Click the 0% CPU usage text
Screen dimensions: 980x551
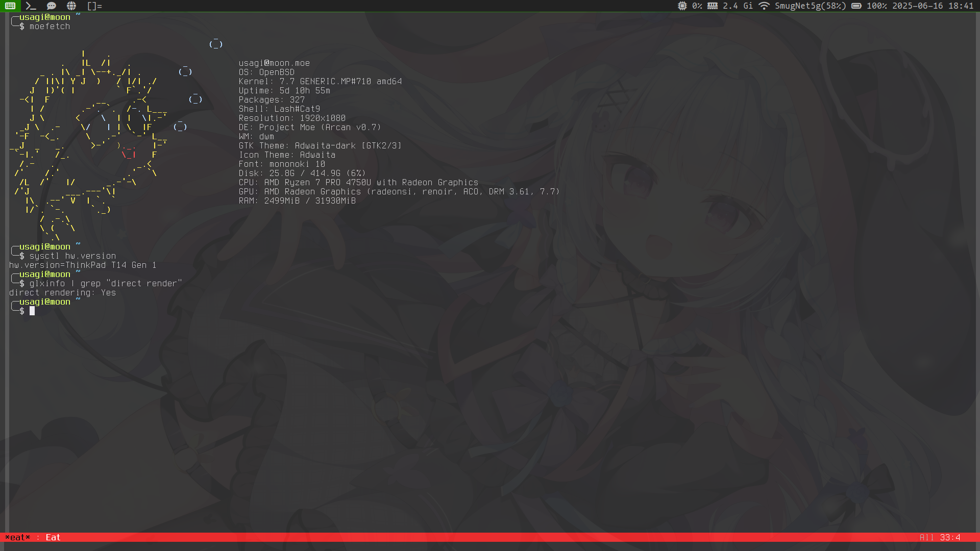click(697, 6)
